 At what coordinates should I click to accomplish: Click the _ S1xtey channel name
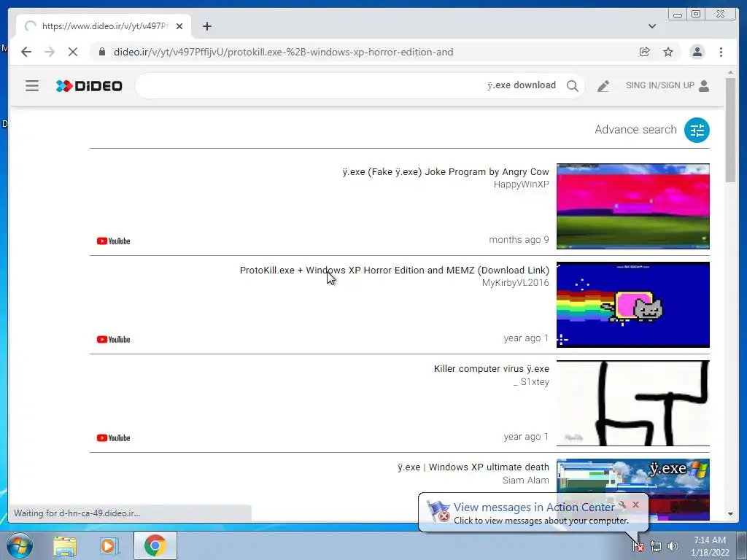[531, 382]
